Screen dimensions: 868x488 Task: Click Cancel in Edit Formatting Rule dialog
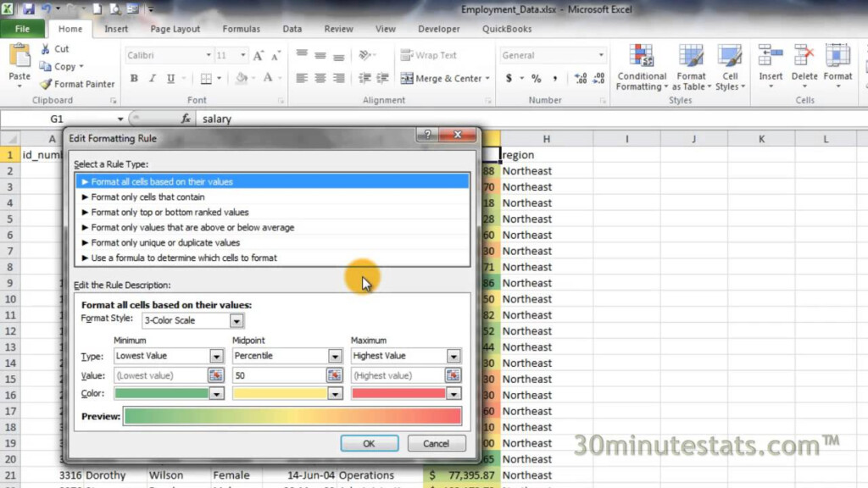coord(437,444)
